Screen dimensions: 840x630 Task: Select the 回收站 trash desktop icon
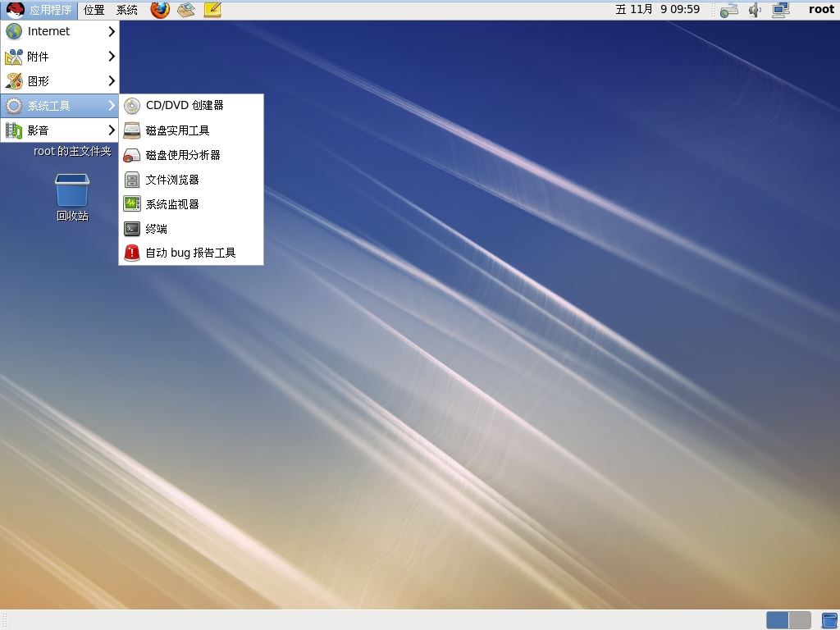(72, 189)
